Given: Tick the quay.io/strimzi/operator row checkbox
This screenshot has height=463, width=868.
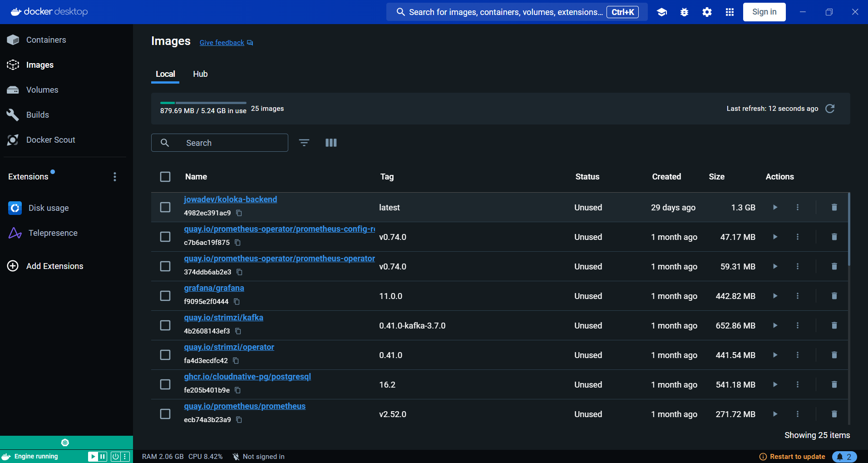Looking at the screenshot, I should pyautogui.click(x=165, y=355).
